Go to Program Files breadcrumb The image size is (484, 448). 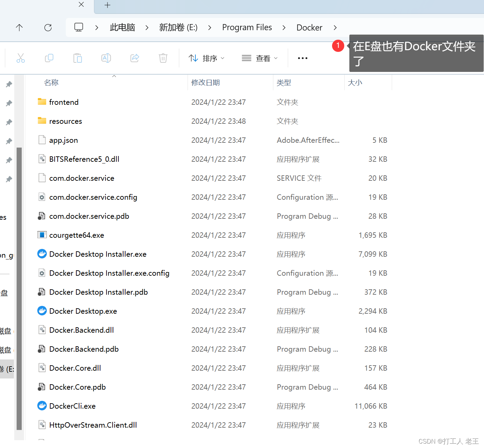pos(247,27)
